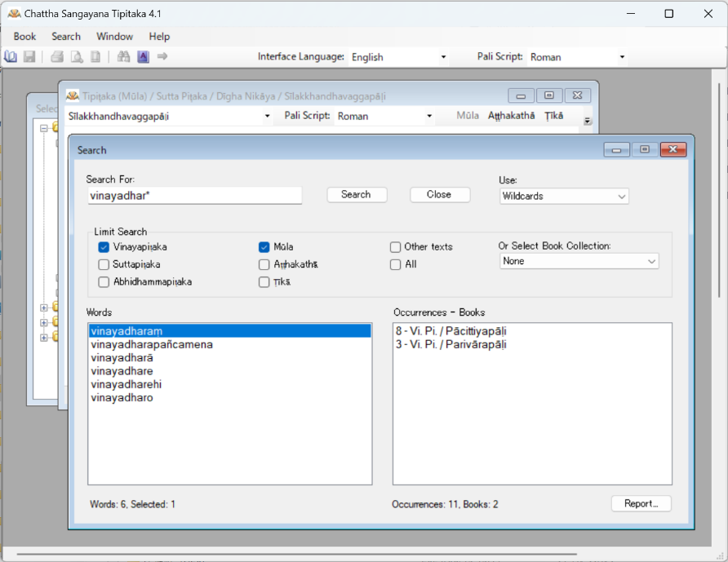Click the Sīlakkhandhavaggapāḷi book window's title icon
This screenshot has height=562, width=728.
point(73,96)
